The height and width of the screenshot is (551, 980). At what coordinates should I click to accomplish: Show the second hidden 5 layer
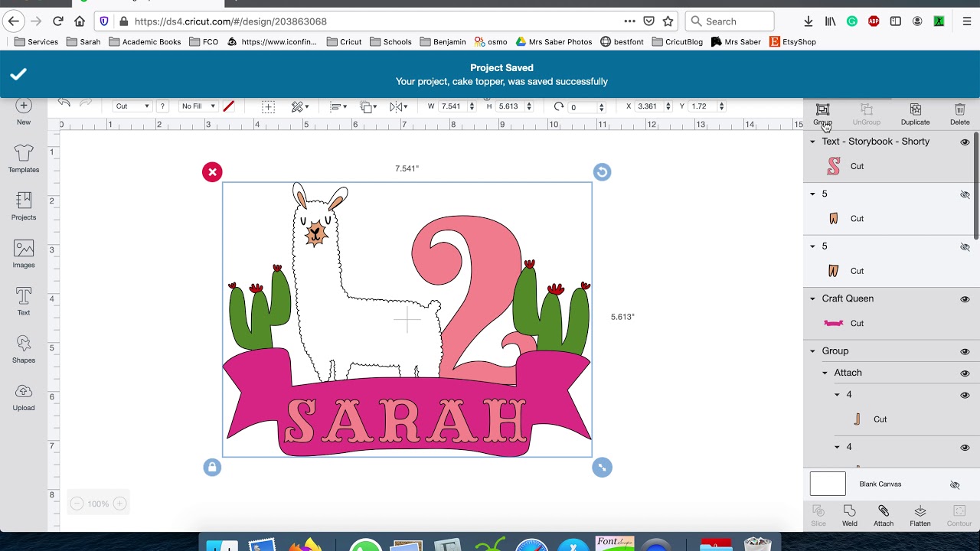coord(965,246)
